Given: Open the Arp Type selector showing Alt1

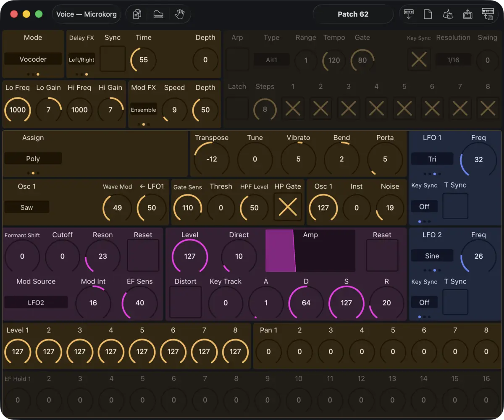Looking at the screenshot, I should [x=271, y=60].
